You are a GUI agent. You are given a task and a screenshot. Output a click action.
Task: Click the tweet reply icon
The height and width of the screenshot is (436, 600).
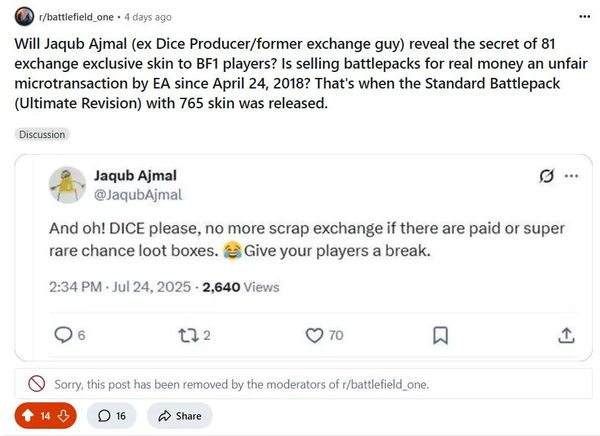62,335
